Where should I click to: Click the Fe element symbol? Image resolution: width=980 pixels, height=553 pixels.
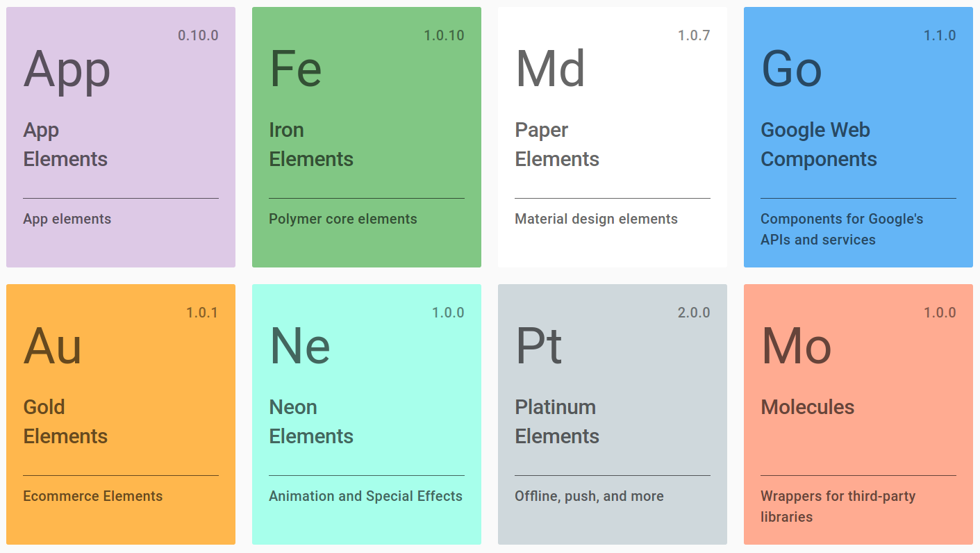(295, 68)
